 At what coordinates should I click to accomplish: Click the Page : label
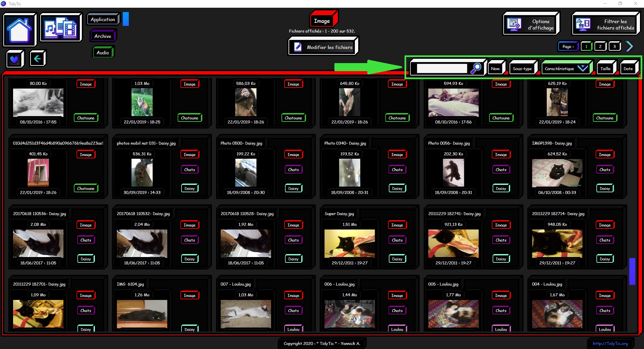[x=568, y=47]
